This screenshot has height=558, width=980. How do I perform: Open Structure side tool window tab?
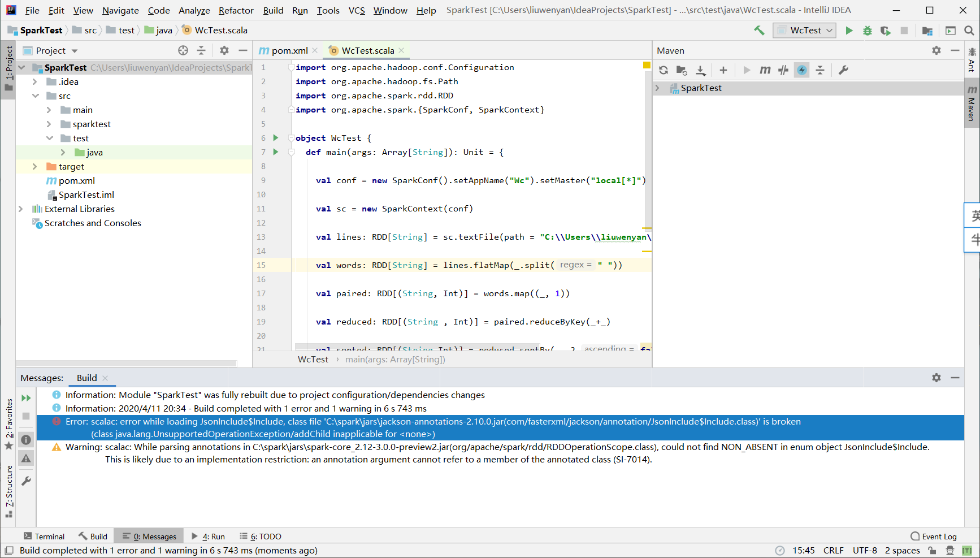pos(9,491)
